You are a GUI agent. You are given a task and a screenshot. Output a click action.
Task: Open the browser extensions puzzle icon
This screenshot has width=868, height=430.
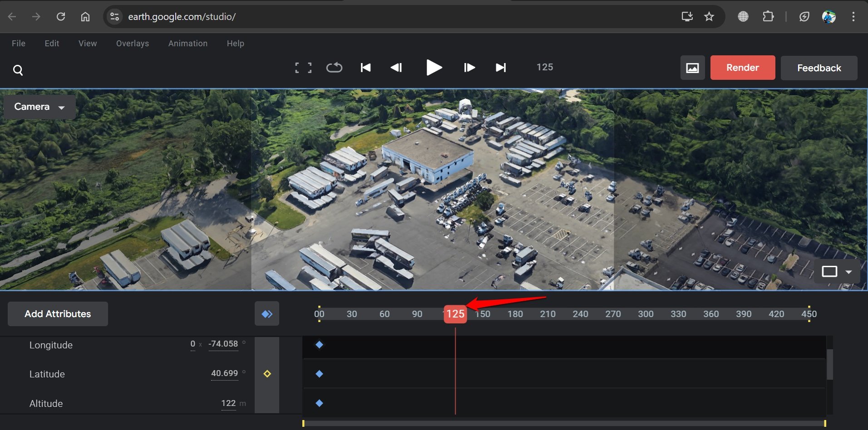tap(768, 17)
